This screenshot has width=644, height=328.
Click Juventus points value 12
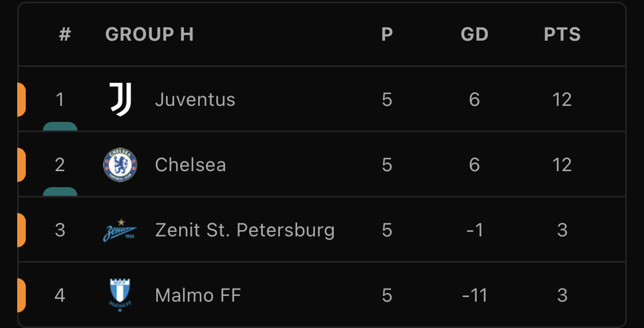tap(562, 100)
